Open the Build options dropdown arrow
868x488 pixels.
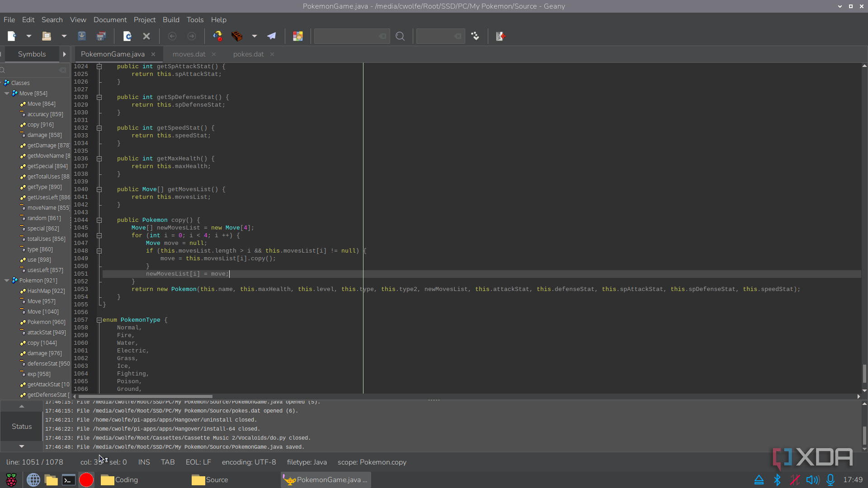coord(255,36)
